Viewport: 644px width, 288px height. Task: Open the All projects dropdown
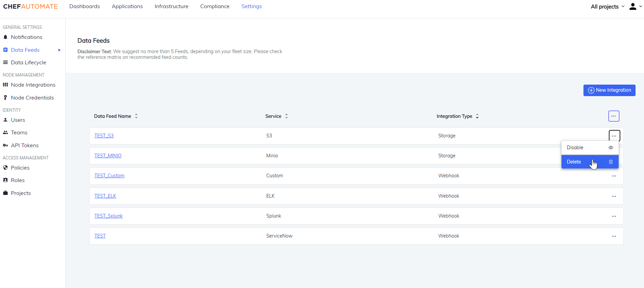[607, 6]
